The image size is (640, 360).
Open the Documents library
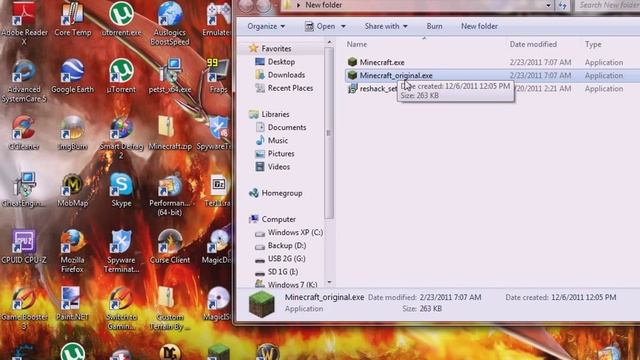(x=287, y=127)
